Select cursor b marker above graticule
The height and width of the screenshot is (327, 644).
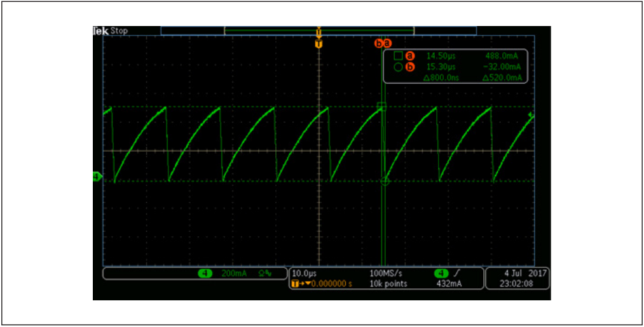(378, 43)
